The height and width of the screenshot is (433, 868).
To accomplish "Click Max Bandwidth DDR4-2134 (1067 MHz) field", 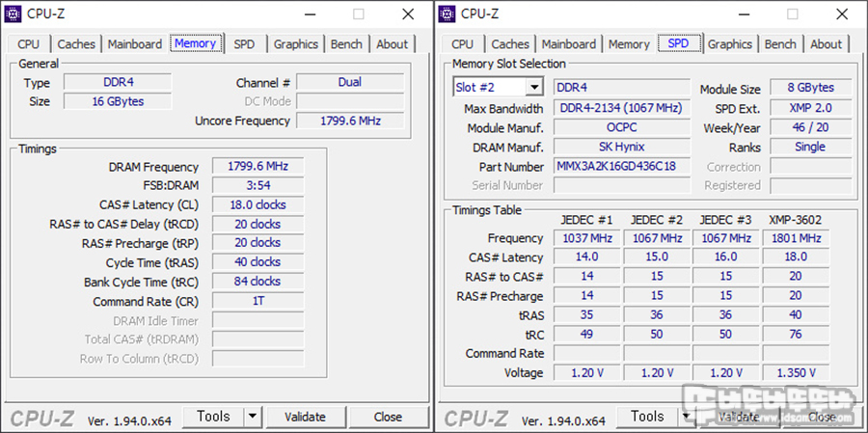I will (x=622, y=108).
